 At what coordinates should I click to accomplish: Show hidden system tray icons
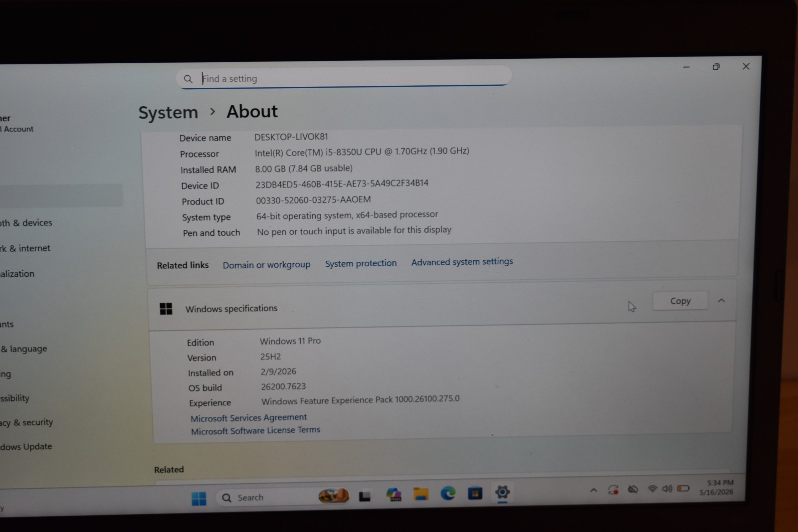(594, 490)
